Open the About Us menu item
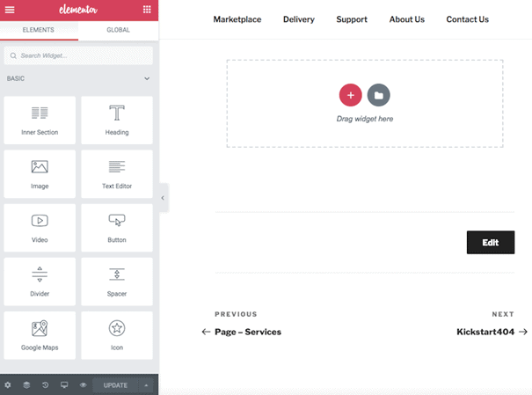Viewport: 532px width, 395px height. pos(407,19)
